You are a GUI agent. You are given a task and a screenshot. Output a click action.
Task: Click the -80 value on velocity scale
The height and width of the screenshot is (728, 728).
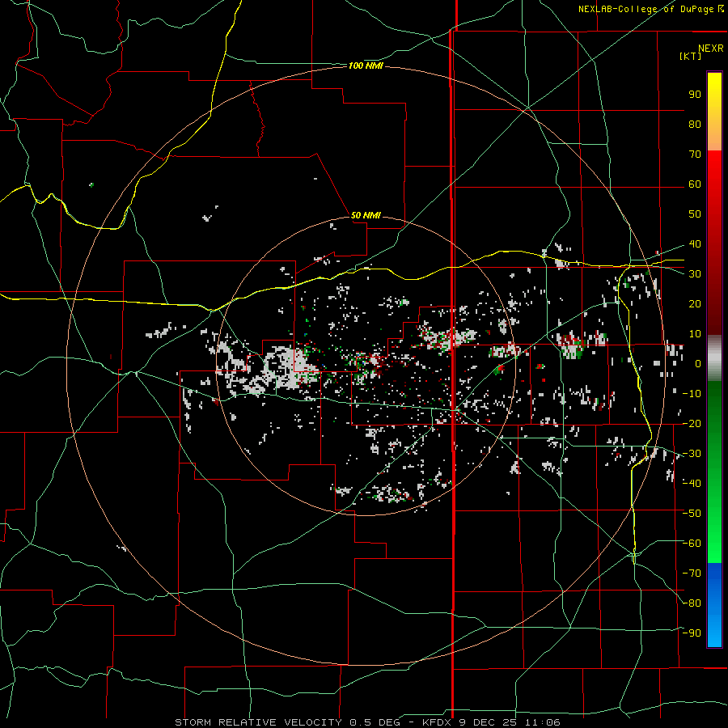692,603
